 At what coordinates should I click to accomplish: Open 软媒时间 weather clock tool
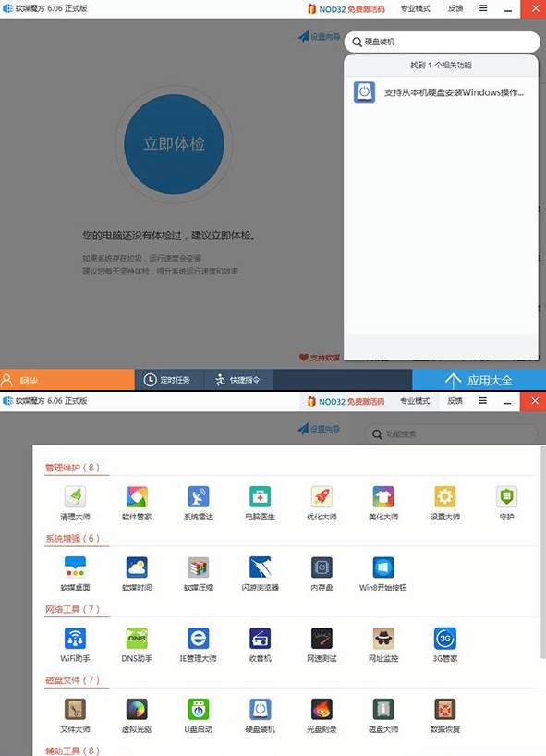click(137, 574)
